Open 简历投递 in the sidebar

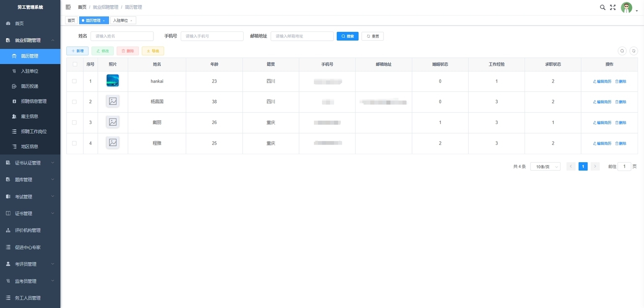(30, 86)
